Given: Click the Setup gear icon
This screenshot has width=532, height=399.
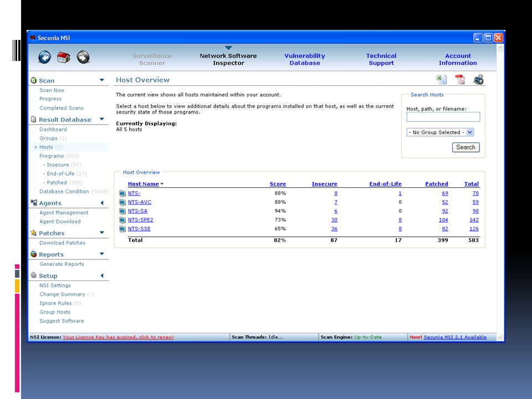Looking at the screenshot, I should click(34, 275).
